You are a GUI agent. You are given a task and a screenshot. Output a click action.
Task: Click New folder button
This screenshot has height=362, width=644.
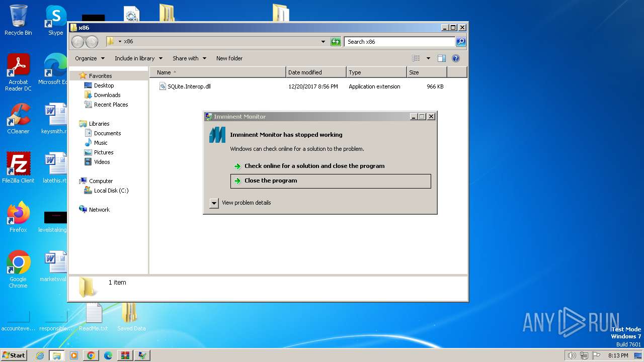coord(229,58)
